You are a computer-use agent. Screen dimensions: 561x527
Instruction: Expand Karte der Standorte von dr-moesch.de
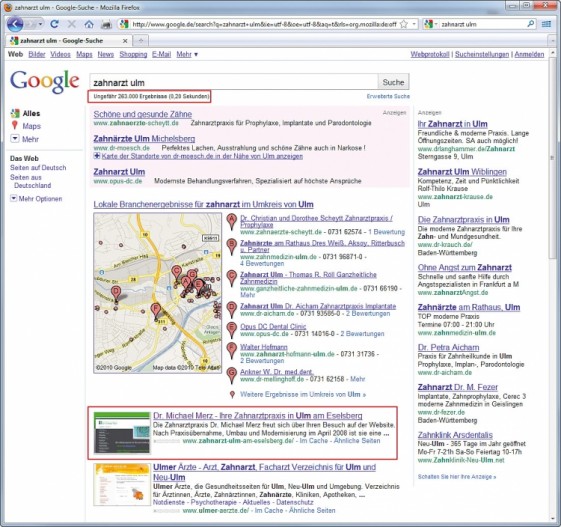tap(198, 156)
